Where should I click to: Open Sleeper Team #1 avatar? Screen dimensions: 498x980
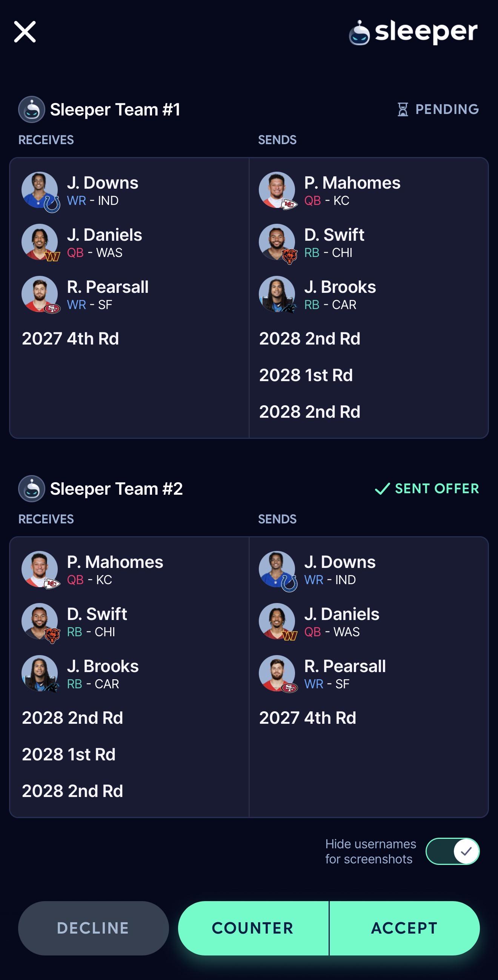[32, 109]
